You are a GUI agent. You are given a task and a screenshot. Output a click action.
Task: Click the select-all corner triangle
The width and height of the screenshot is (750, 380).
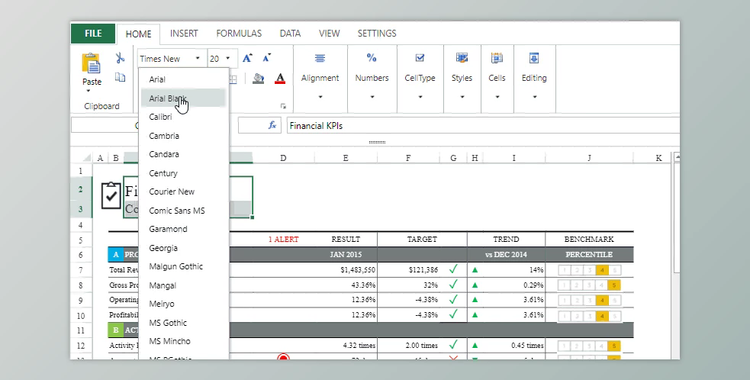click(x=87, y=158)
